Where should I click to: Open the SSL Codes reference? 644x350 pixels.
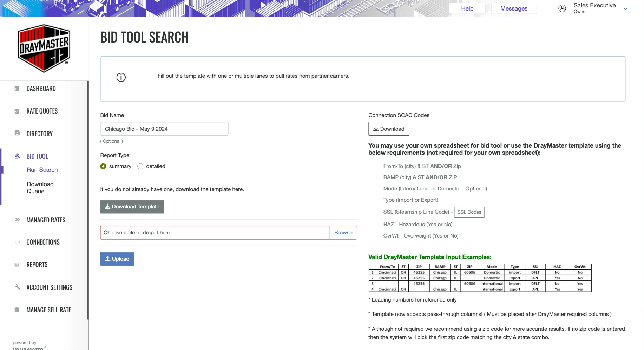click(x=469, y=212)
